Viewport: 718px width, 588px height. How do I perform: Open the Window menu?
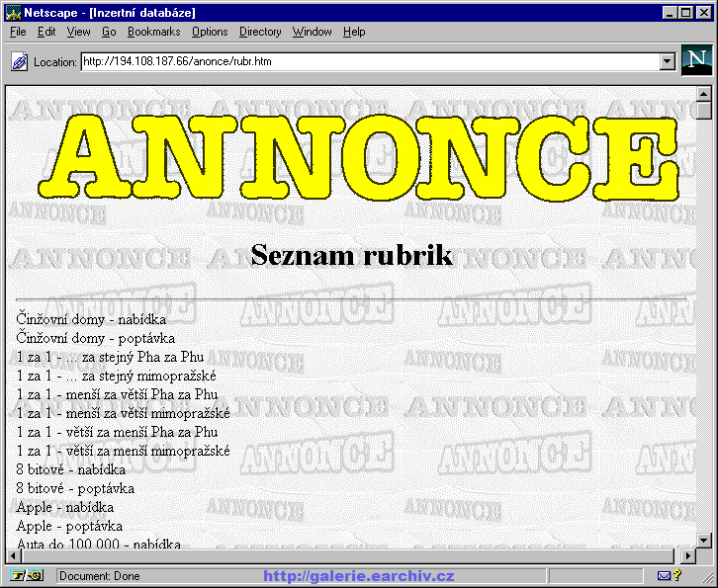coord(312,32)
